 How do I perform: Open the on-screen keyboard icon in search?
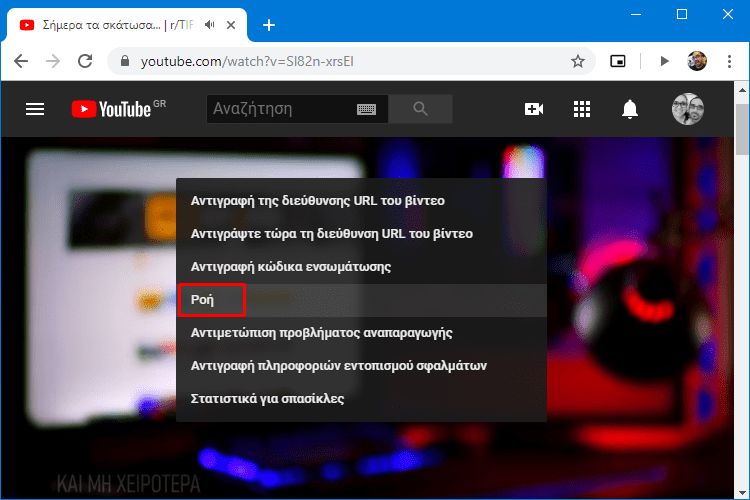[x=366, y=110]
